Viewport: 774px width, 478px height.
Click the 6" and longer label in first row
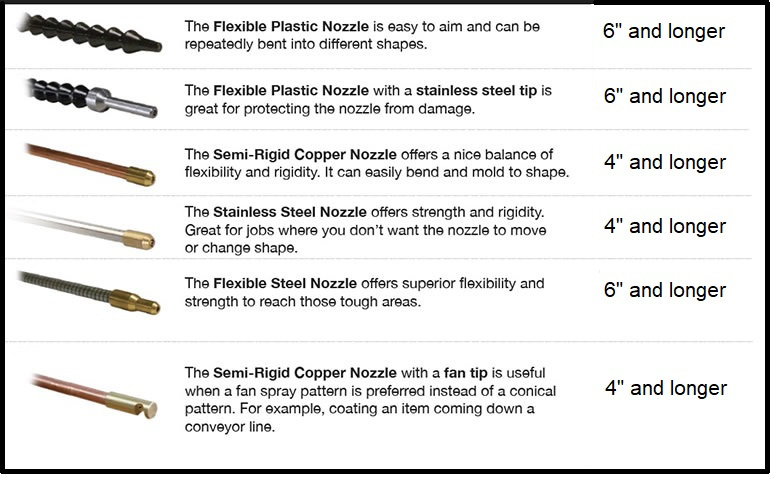tap(664, 31)
